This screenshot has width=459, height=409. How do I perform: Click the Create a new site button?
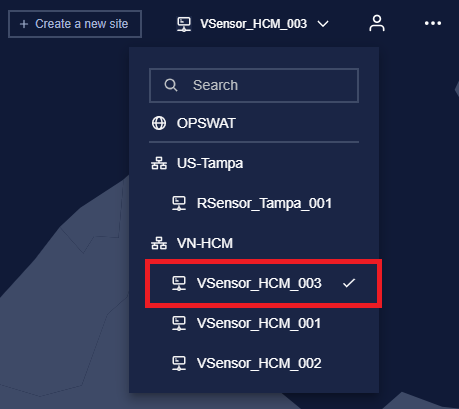click(75, 24)
